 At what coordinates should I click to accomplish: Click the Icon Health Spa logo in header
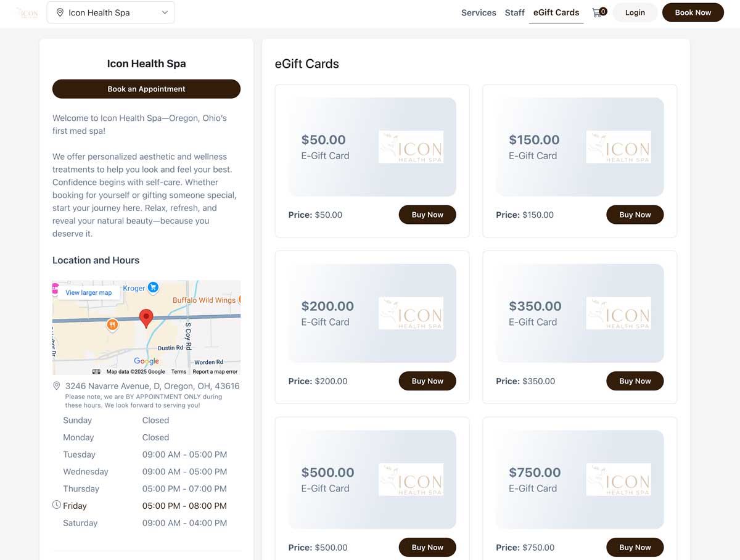[x=27, y=12]
